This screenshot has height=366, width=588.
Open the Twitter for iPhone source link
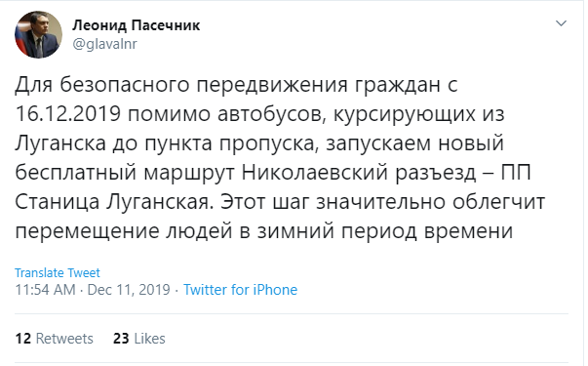point(240,290)
